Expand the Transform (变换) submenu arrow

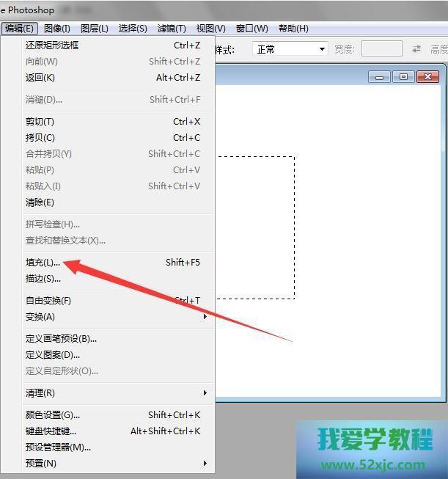point(205,317)
